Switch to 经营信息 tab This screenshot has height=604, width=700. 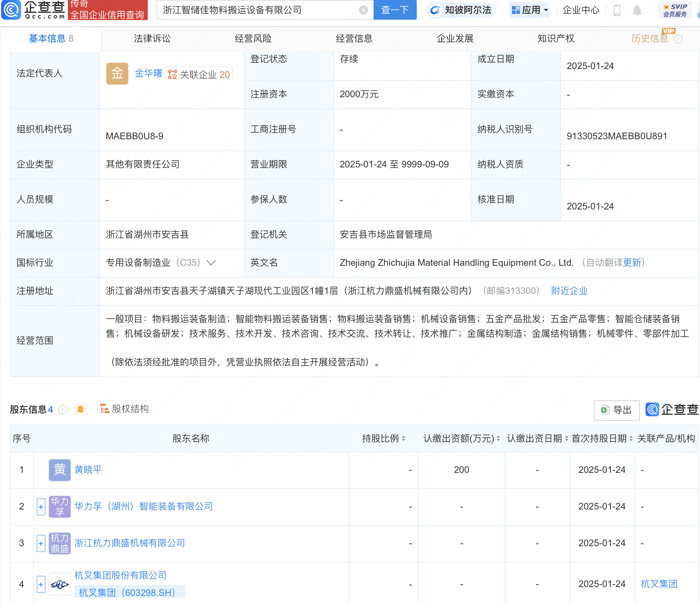tap(354, 39)
